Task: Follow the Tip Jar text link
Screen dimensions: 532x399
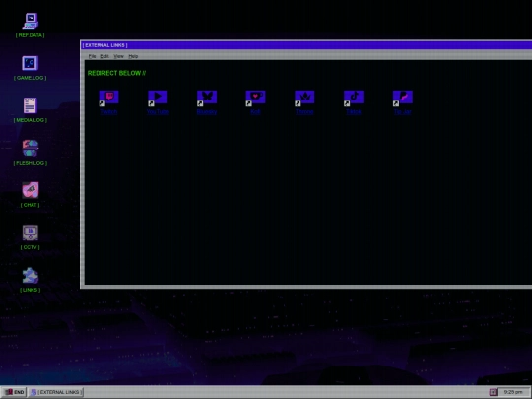Action: click(x=402, y=111)
